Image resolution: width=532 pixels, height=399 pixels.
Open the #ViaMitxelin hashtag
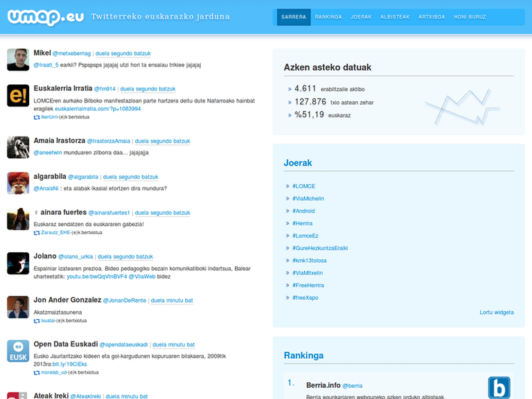[308, 273]
